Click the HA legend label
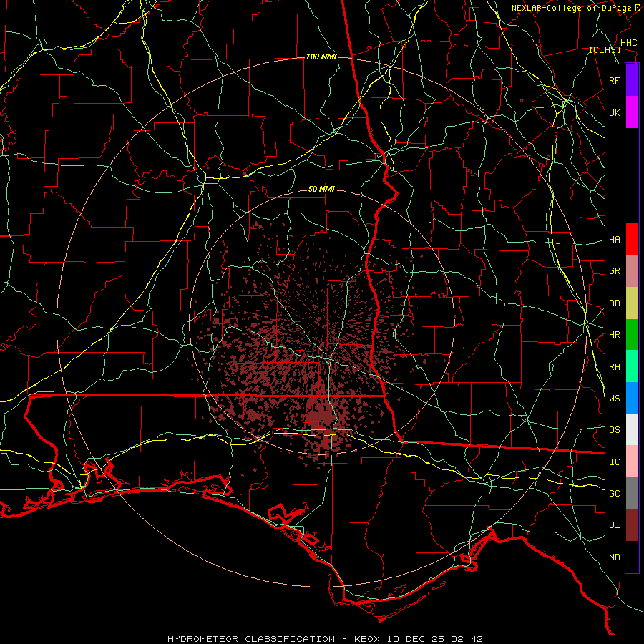Screen dimensions: 644x644 click(x=614, y=239)
